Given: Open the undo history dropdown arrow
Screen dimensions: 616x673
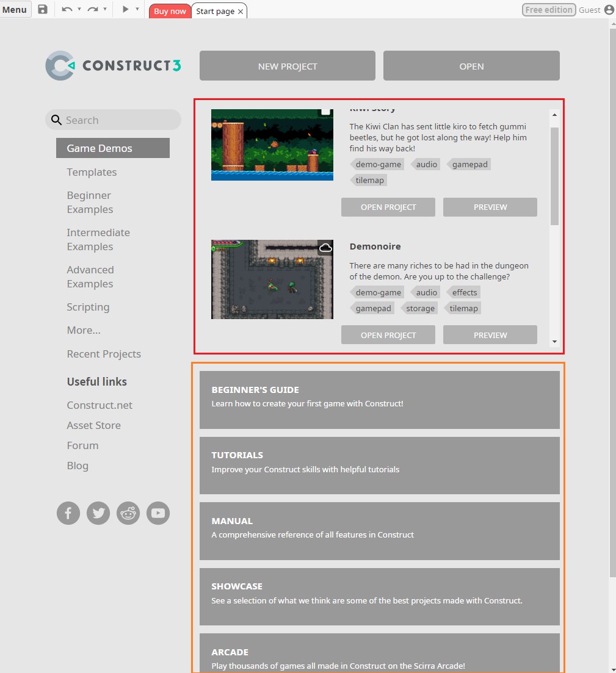Looking at the screenshot, I should pyautogui.click(x=79, y=9).
